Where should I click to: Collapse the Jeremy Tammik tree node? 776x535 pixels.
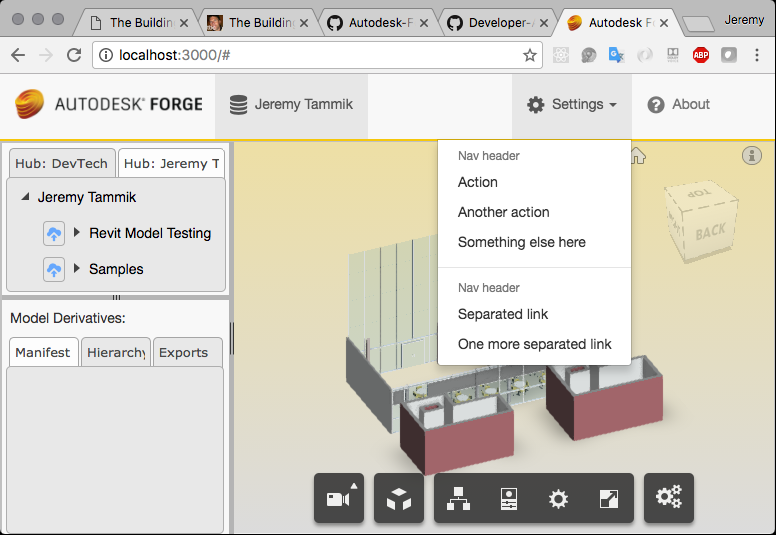tap(25, 198)
